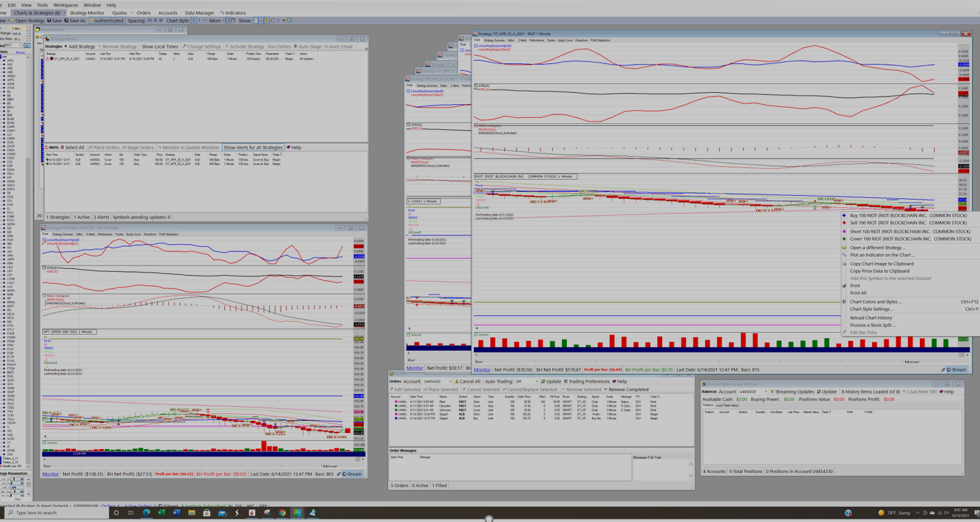Toggle the Authenticated button in toolbar

tap(107, 20)
